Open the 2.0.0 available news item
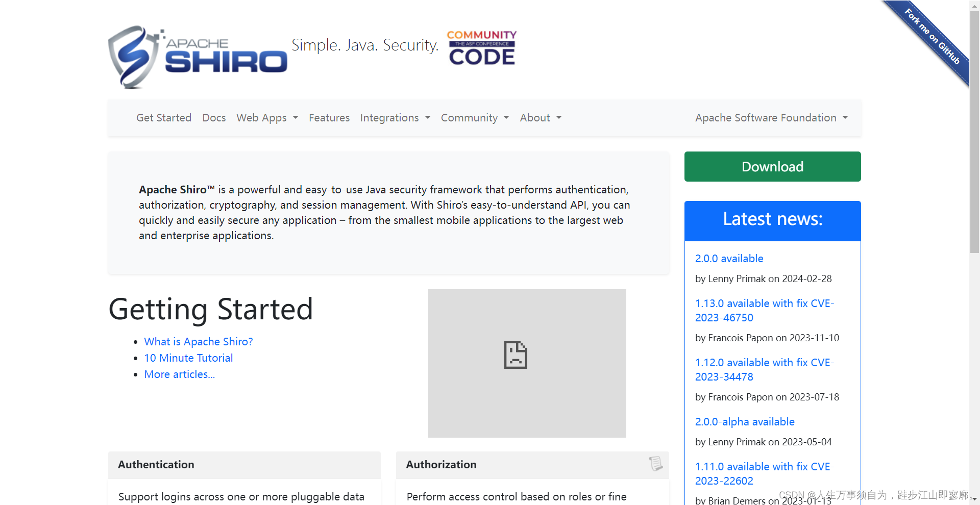Screen dimensions: 980x505 tap(729, 258)
